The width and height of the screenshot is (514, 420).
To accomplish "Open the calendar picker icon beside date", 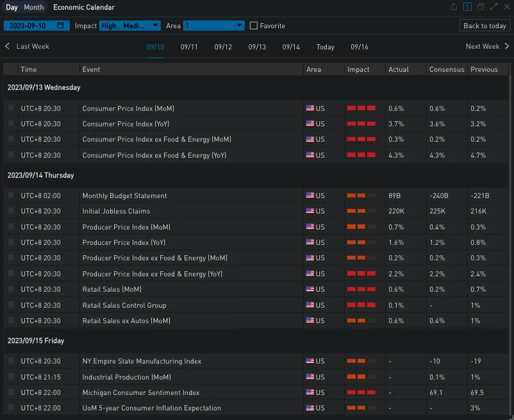I will pyautogui.click(x=60, y=25).
